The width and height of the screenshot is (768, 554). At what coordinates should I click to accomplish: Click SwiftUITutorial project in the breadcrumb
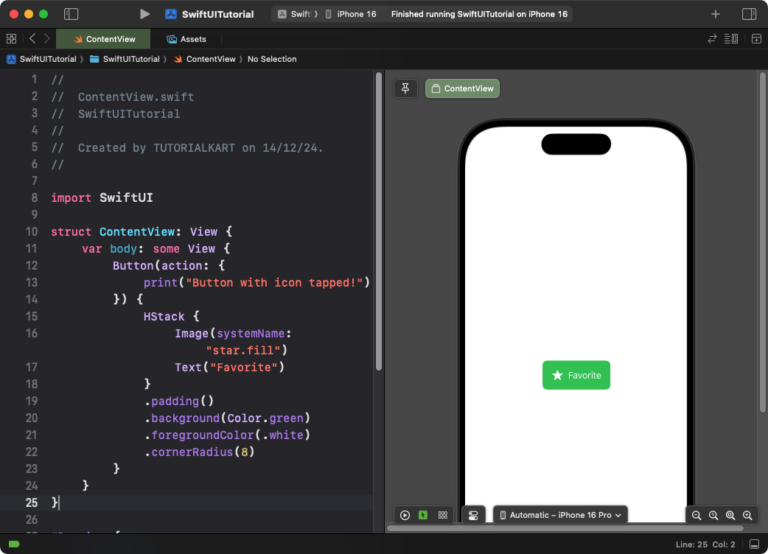[42, 59]
